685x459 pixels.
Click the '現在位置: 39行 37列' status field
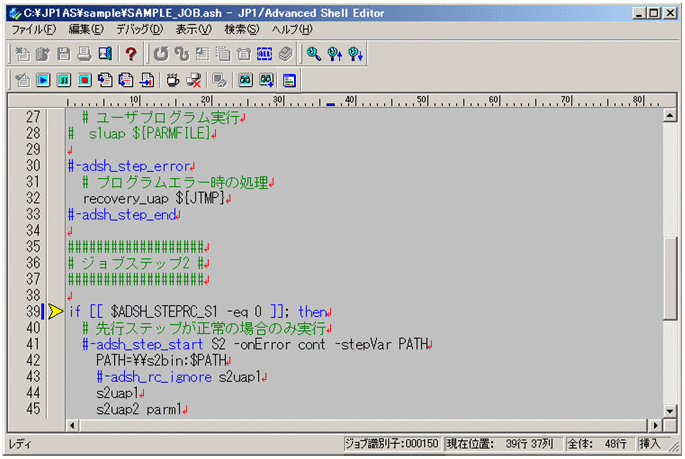click(x=502, y=444)
